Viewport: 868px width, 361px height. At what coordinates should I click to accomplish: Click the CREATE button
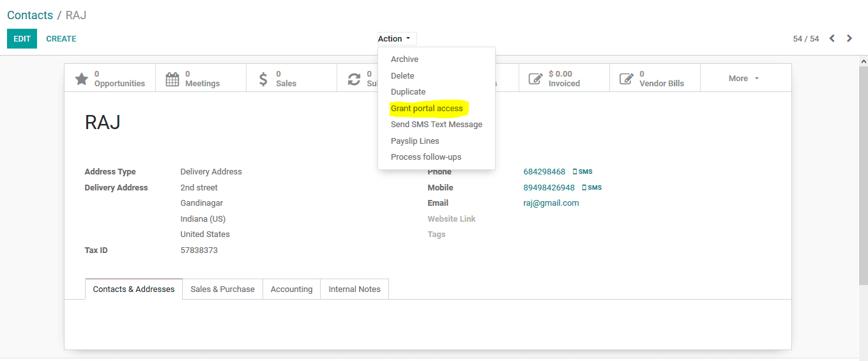coord(61,39)
